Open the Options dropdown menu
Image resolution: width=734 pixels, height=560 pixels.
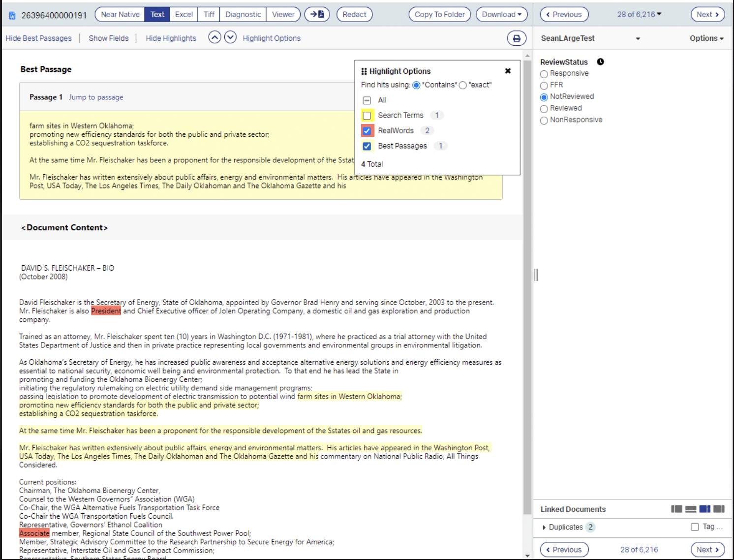pyautogui.click(x=706, y=38)
